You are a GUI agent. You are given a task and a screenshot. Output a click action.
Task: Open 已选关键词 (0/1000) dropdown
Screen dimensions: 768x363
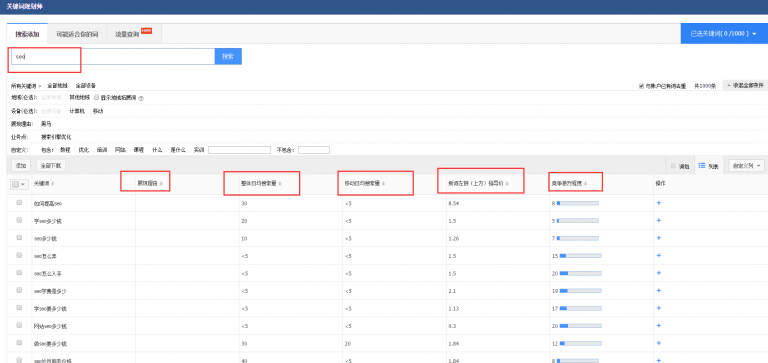[724, 34]
